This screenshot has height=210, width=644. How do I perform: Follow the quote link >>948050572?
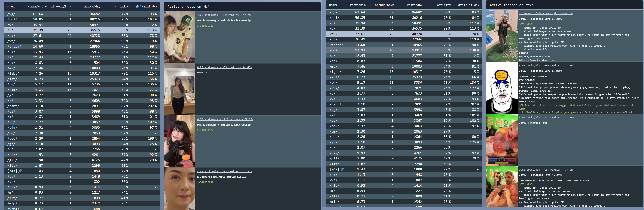coord(205,130)
